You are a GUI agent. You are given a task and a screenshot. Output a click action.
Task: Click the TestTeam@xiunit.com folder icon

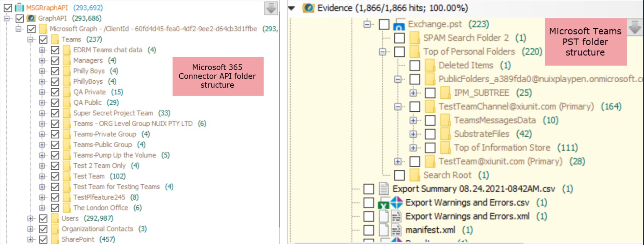click(x=430, y=161)
